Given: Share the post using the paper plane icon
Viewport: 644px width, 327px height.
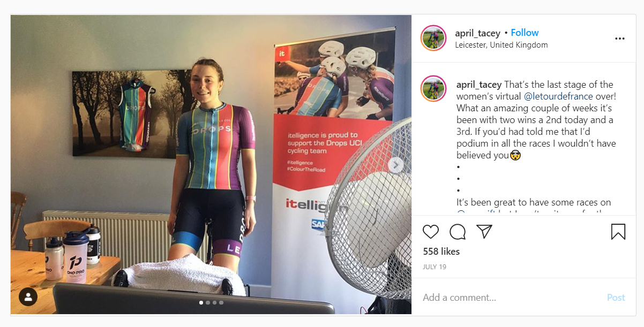Looking at the screenshot, I should click(484, 232).
